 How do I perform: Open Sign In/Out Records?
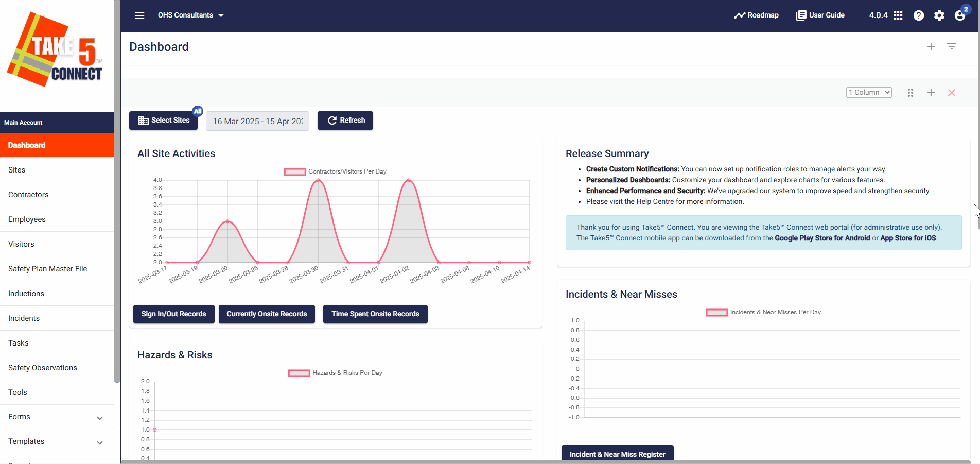click(174, 314)
